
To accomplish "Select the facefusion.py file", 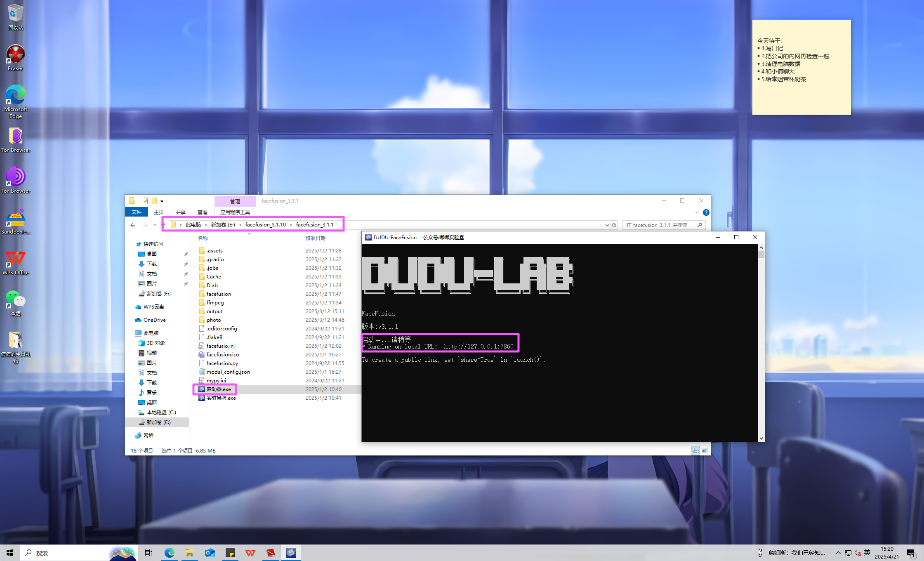I will [x=222, y=363].
